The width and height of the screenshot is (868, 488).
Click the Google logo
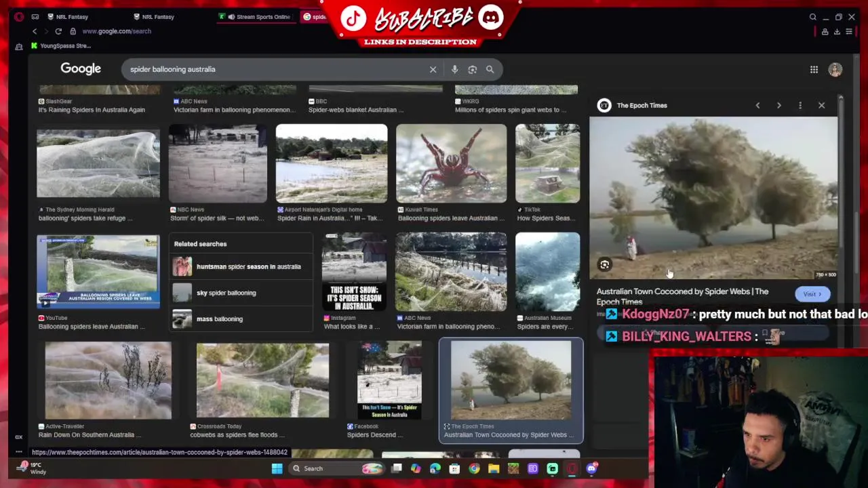[81, 68]
